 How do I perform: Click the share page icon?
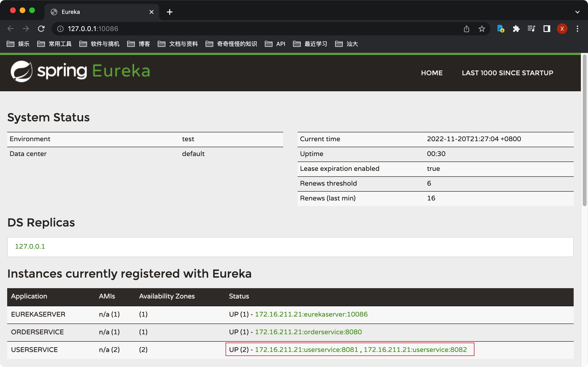[x=466, y=29]
